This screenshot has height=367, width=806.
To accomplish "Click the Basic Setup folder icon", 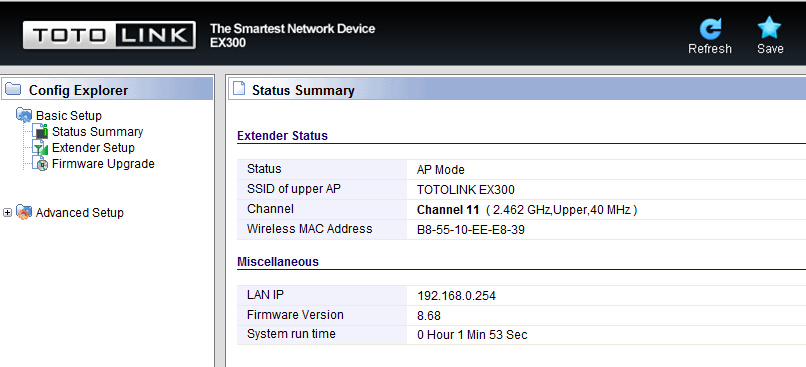I will [24, 116].
